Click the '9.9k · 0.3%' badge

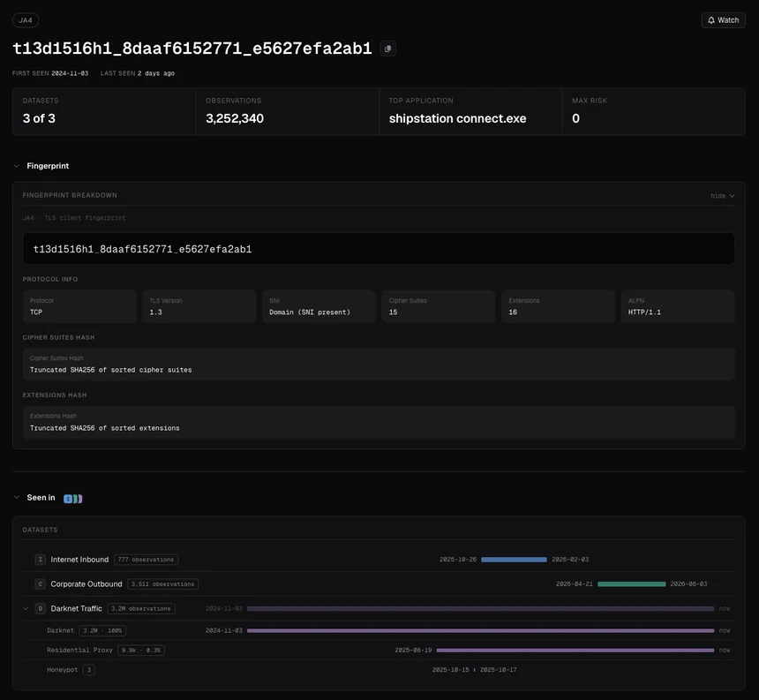pyautogui.click(x=141, y=651)
